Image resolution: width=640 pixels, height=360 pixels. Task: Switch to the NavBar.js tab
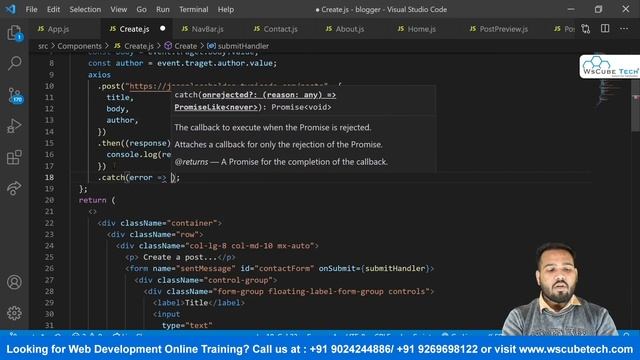point(207,29)
